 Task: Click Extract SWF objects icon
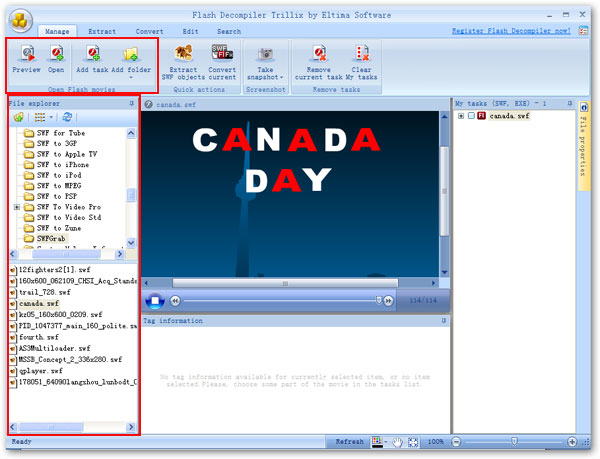(x=183, y=53)
